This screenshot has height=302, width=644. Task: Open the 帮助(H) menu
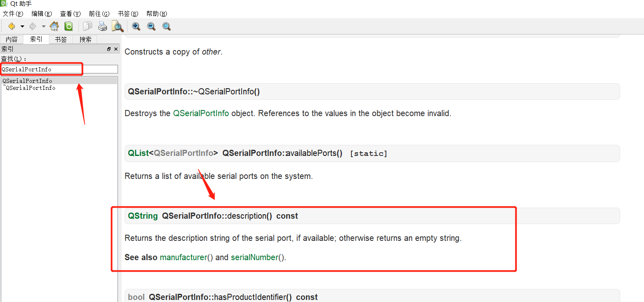coord(157,14)
